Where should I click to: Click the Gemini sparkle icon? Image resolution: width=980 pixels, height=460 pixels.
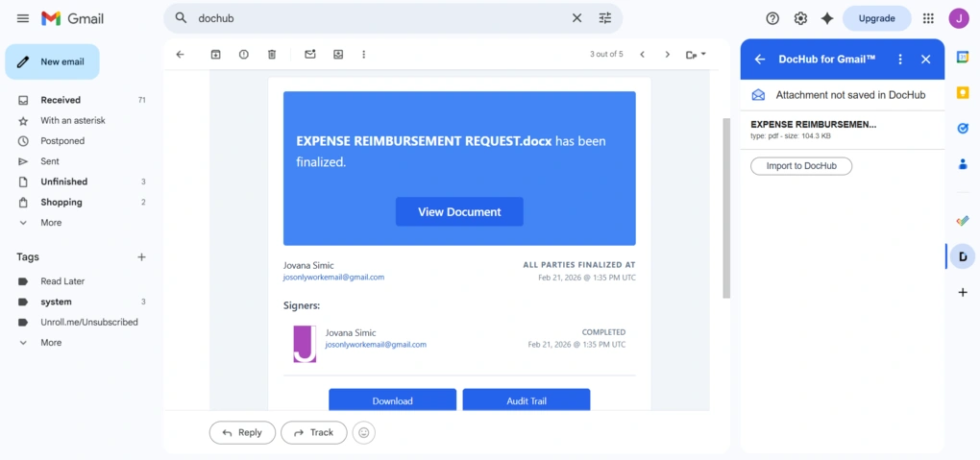[827, 19]
